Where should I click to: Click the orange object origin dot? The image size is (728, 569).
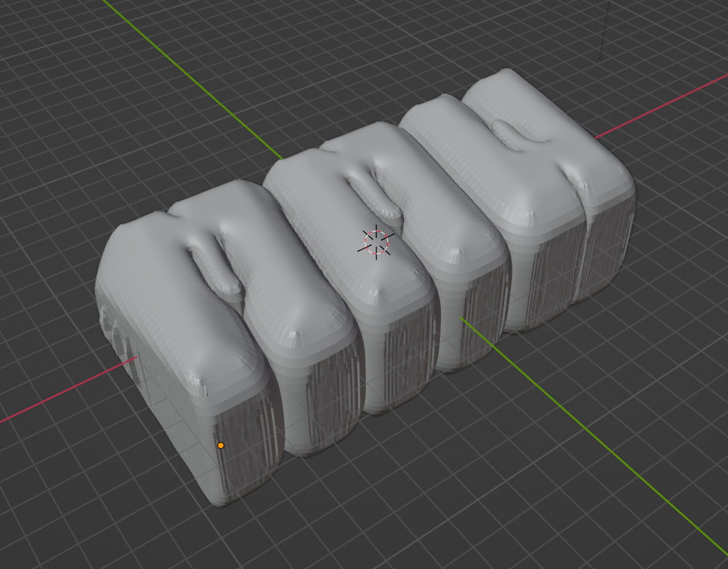click(x=221, y=445)
